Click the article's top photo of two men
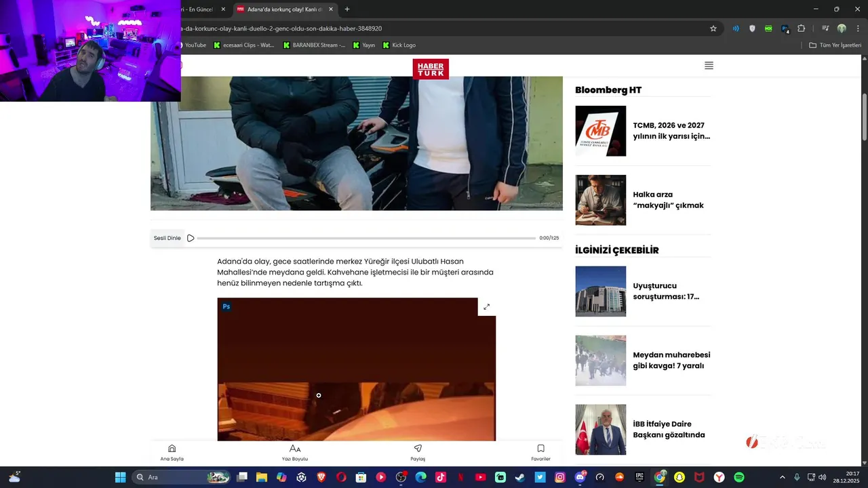The height and width of the screenshot is (488, 868). pos(357,143)
